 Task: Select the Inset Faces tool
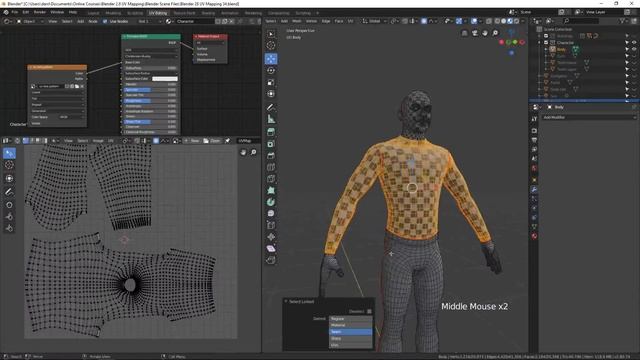click(x=271, y=144)
